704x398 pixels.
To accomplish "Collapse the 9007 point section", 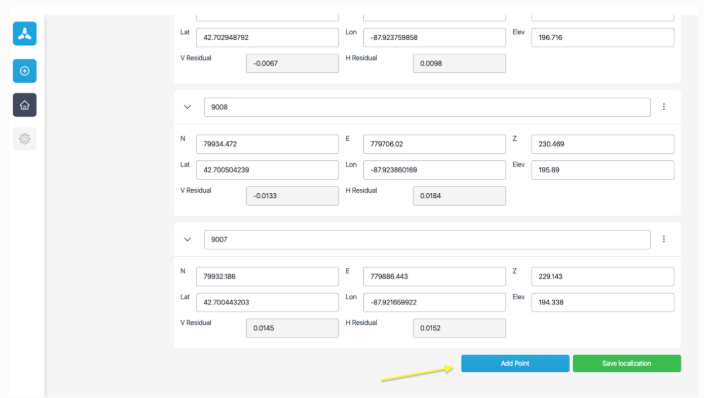I will [188, 239].
